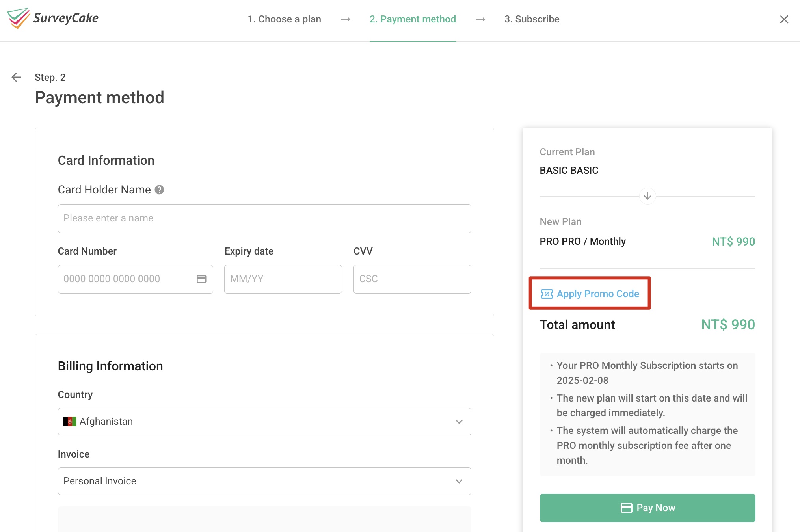Screen dimensions: 800x532
Task: Close the payment page with the X
Action: point(784,19)
